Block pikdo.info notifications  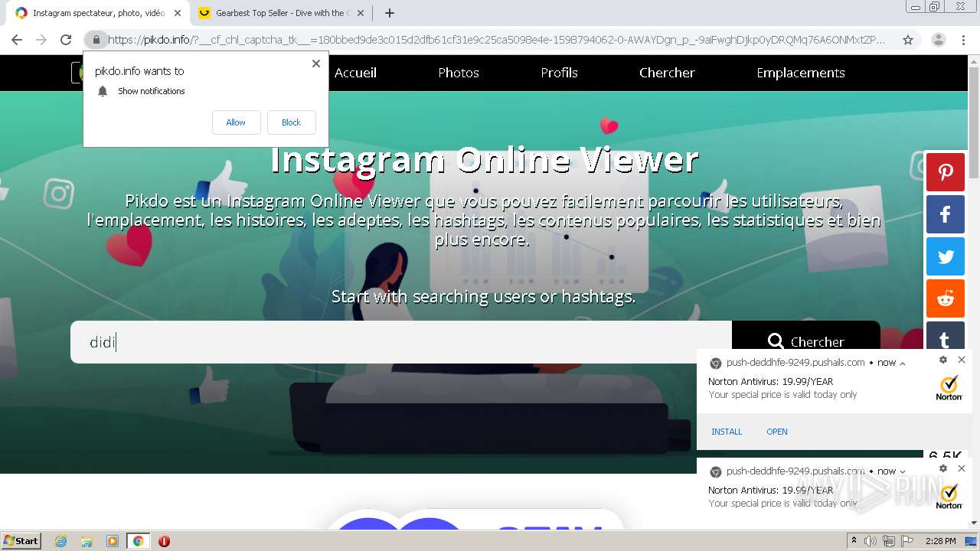[x=291, y=122]
